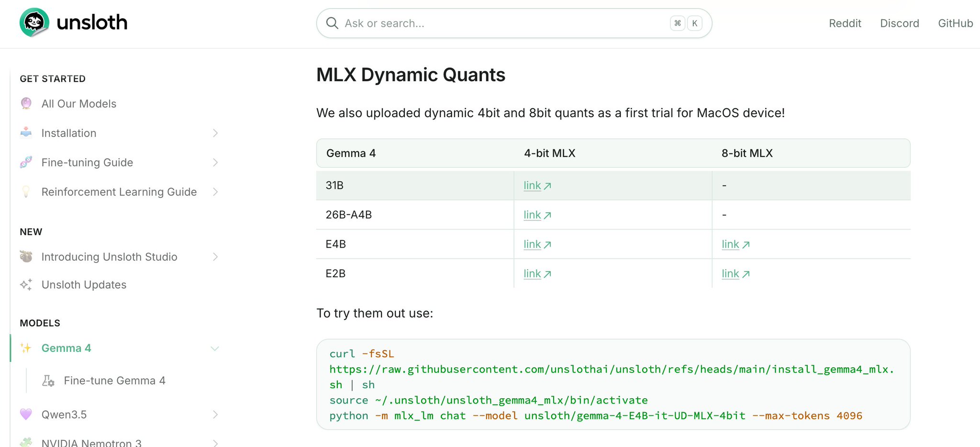Click the NEW section label
Screen dimensions: 980x447
tap(31, 232)
